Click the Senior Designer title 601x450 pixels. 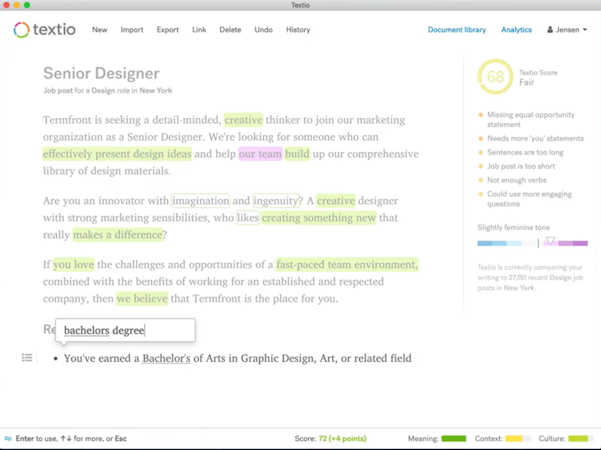click(101, 73)
